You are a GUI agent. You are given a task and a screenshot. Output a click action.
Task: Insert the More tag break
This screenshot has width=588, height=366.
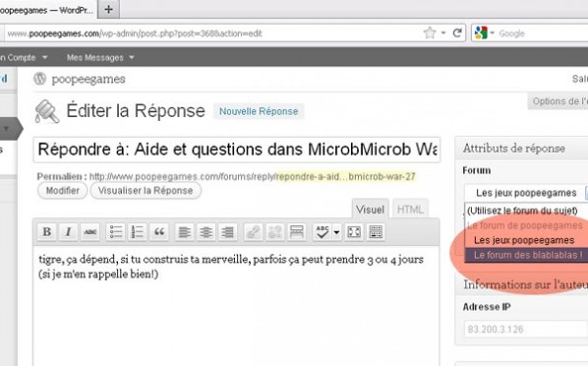point(297,232)
